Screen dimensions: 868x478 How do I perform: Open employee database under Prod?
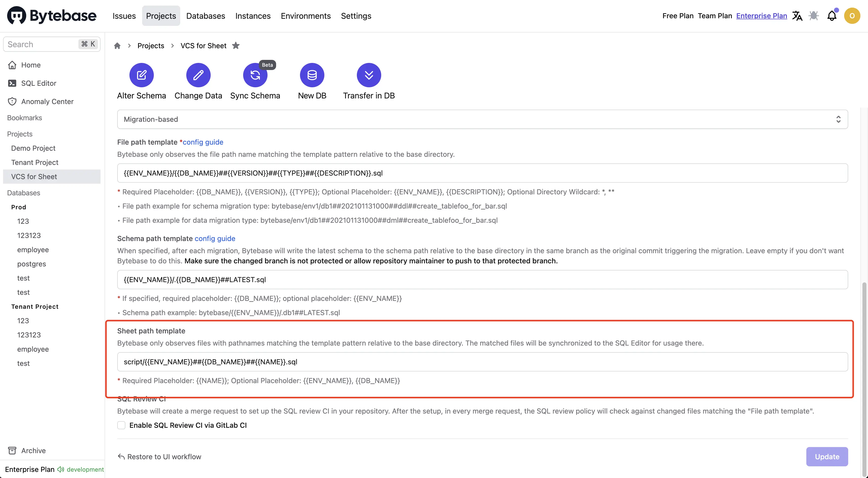33,250
